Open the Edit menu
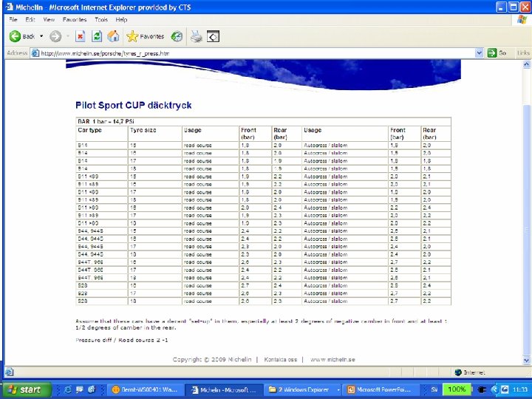The image size is (532, 399). (30, 20)
